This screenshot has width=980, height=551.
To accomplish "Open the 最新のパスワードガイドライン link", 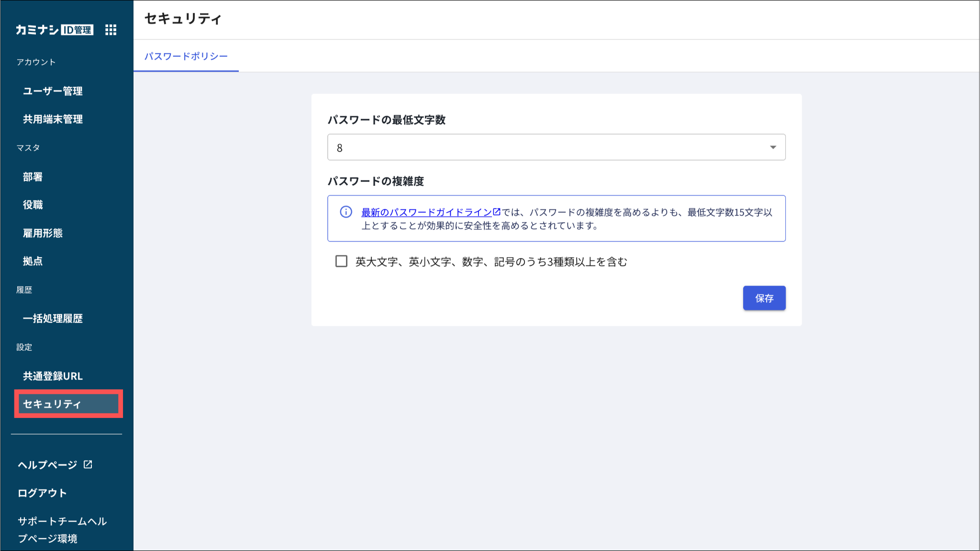I will (426, 212).
